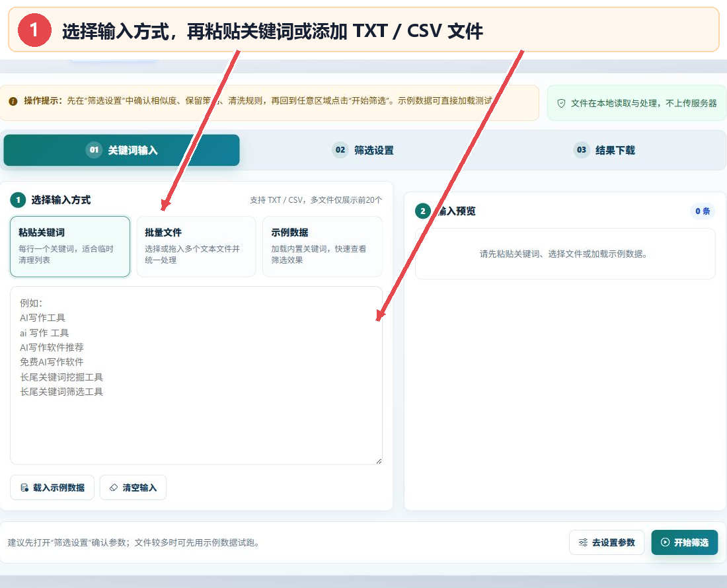
Task: Click the play icon in 开始筛选
Action: (665, 542)
